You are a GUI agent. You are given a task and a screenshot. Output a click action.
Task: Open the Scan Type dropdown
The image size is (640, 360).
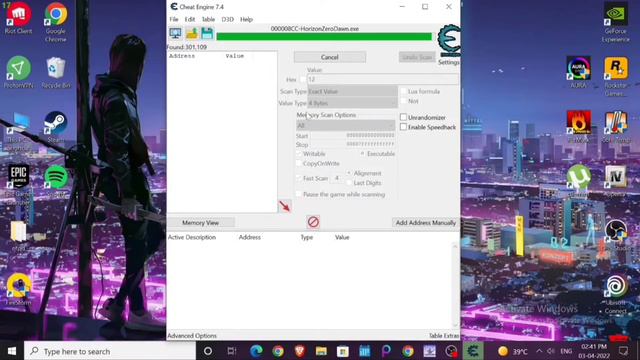352,91
